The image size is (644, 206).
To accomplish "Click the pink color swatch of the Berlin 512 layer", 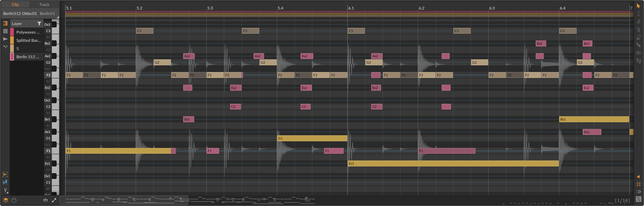I will click(x=12, y=57).
